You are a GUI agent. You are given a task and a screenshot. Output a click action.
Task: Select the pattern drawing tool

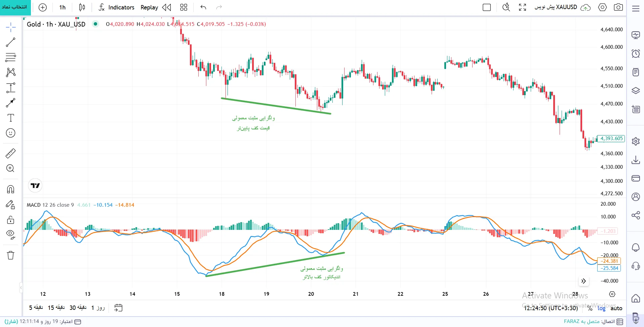pyautogui.click(x=11, y=72)
